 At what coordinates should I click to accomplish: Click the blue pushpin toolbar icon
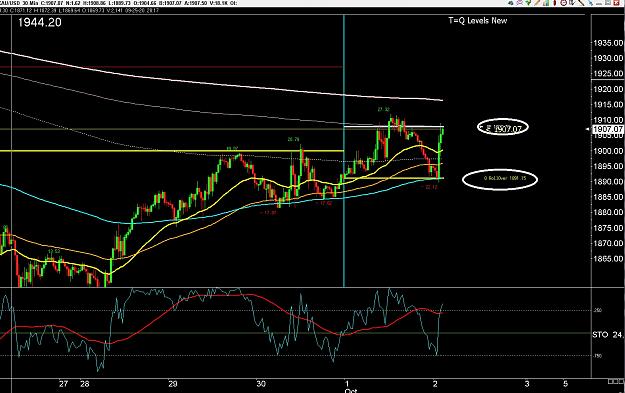(591, 3)
